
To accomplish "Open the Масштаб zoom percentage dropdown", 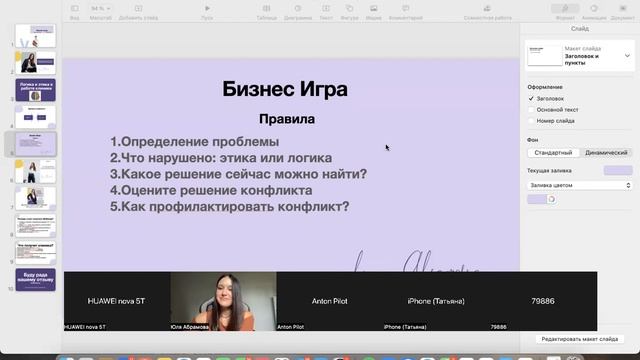I will [100, 9].
